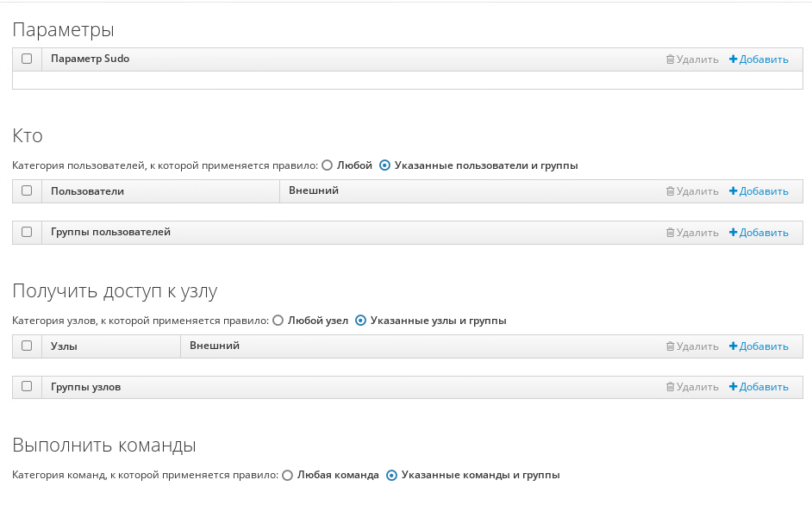
Task: Click the plus icon to add a user group
Action: [732, 232]
